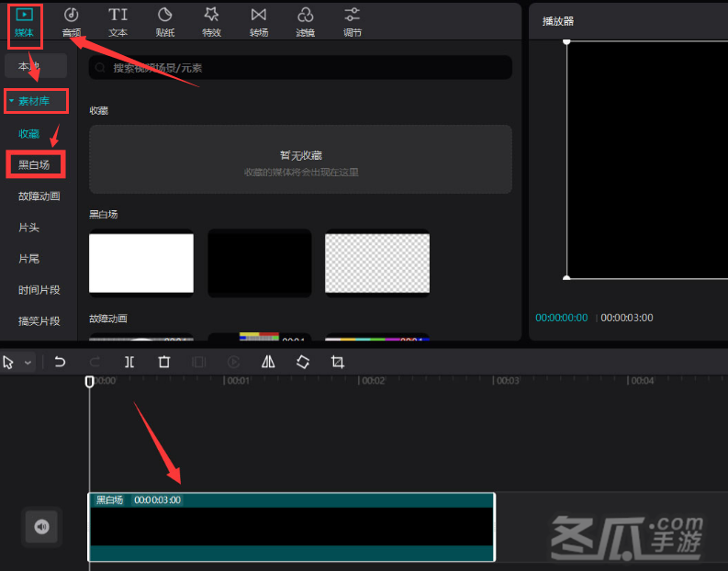
Task: Click the total duration 00:00:03:00 in player
Action: [x=627, y=318]
